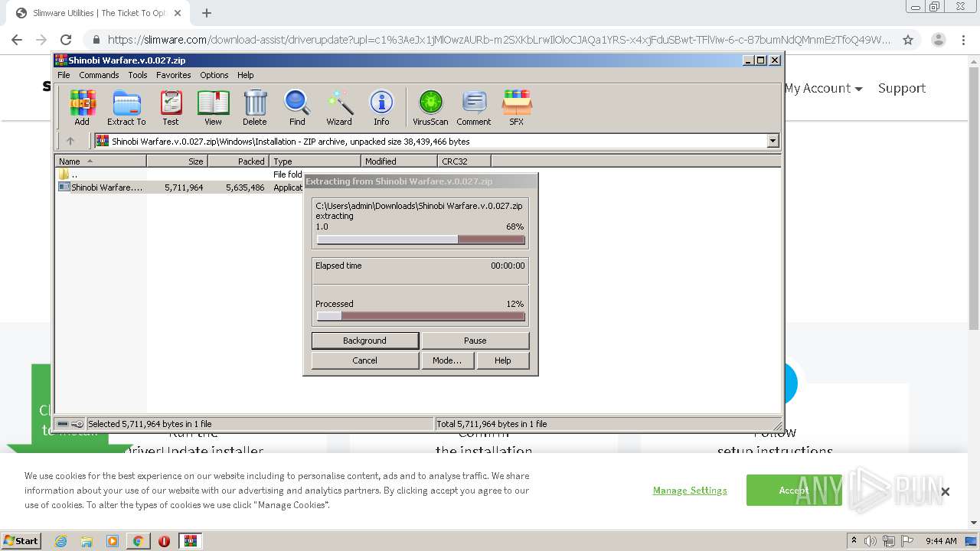Pause the extraction
This screenshot has height=551, width=980.
[475, 341]
